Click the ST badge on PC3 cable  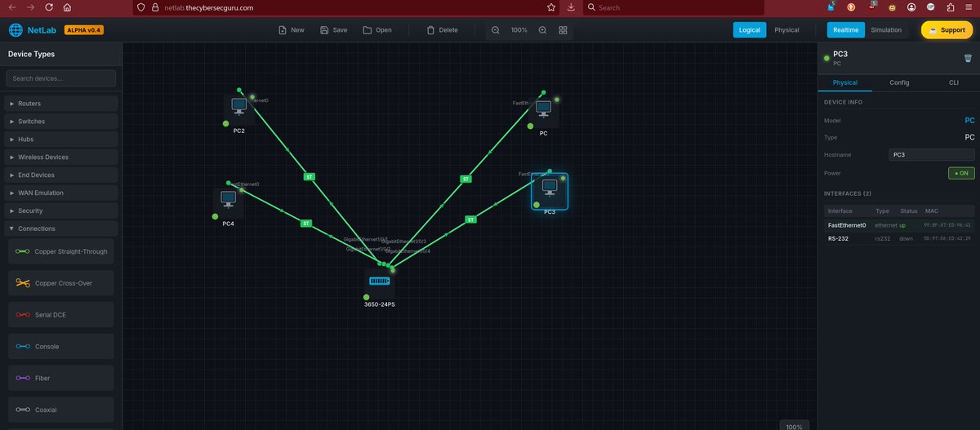click(x=470, y=219)
